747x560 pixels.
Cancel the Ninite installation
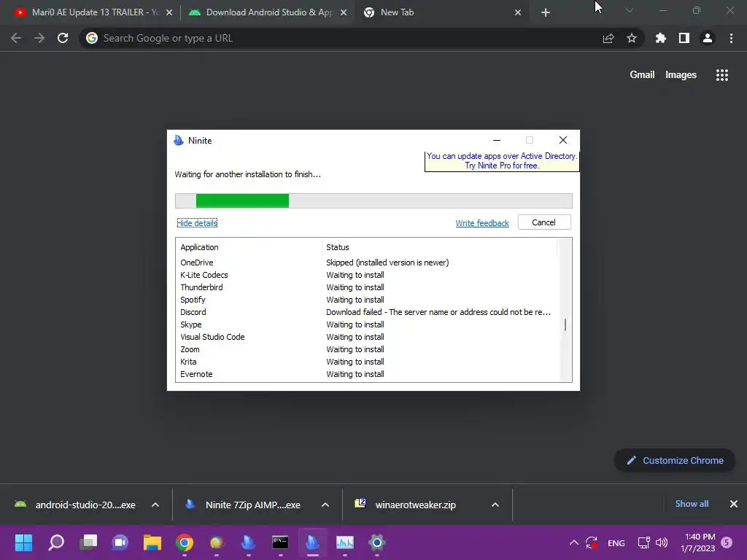544,222
